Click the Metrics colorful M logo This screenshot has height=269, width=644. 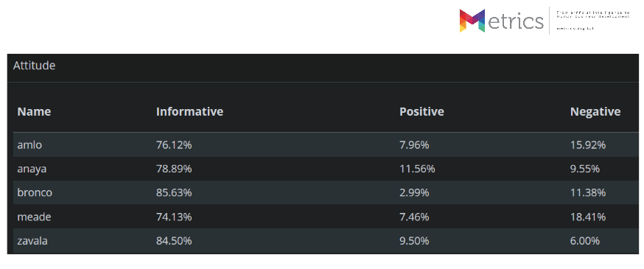[x=472, y=21]
